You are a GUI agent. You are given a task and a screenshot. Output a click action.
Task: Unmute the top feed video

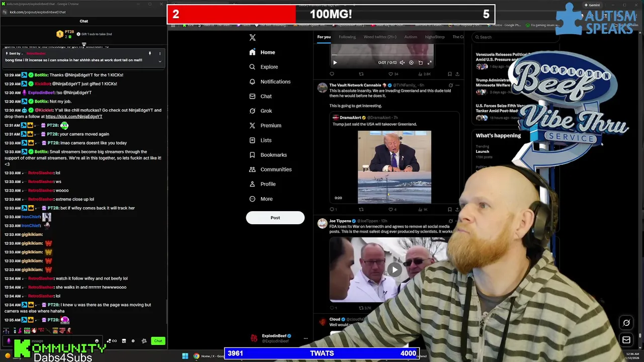tap(402, 63)
